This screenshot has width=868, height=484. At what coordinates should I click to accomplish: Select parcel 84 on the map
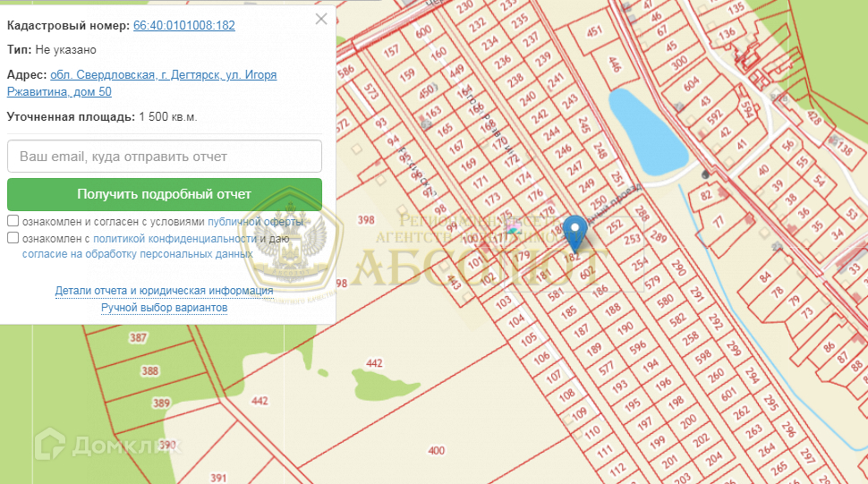pyautogui.click(x=765, y=276)
